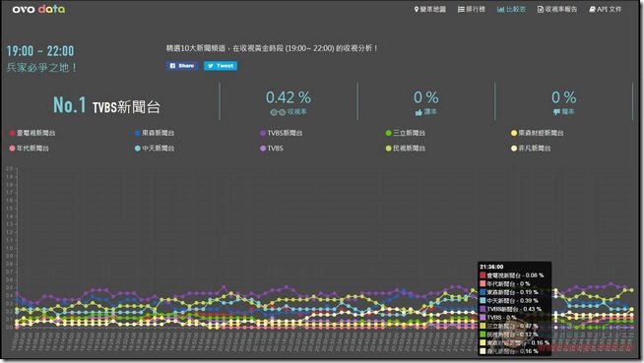Toggle 壹電視新聞台 series in legend
The width and height of the screenshot is (644, 363).
[x=32, y=133]
